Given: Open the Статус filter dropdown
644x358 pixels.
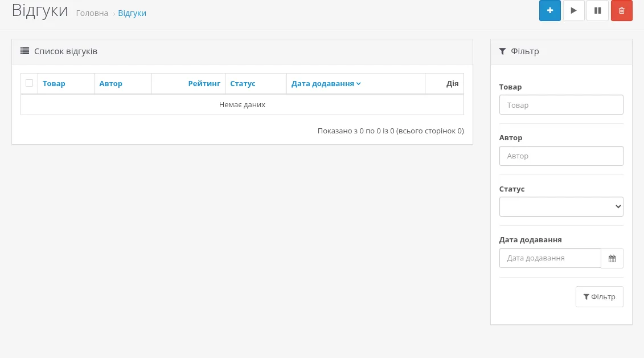Looking at the screenshot, I should (561, 207).
